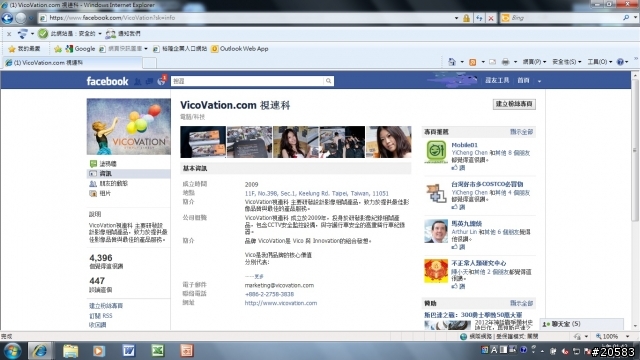Open 我的最愛 favorites star
The image size is (640, 360).
(x=12, y=49)
